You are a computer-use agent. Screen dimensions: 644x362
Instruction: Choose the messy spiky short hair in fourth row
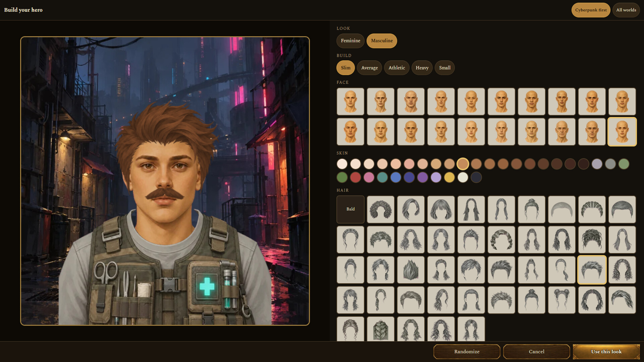[501, 300]
